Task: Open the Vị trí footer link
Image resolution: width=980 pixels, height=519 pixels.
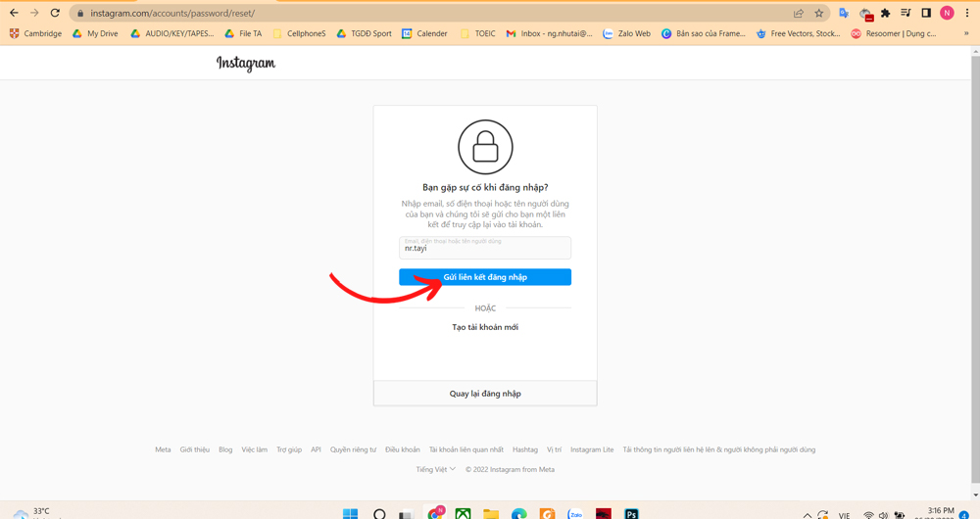Action: click(x=554, y=449)
